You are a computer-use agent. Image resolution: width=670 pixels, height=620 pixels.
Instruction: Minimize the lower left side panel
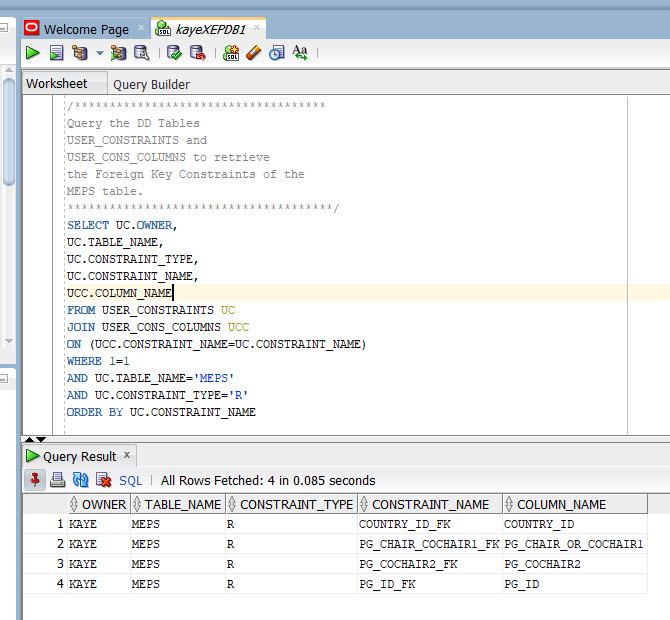[x=4, y=379]
